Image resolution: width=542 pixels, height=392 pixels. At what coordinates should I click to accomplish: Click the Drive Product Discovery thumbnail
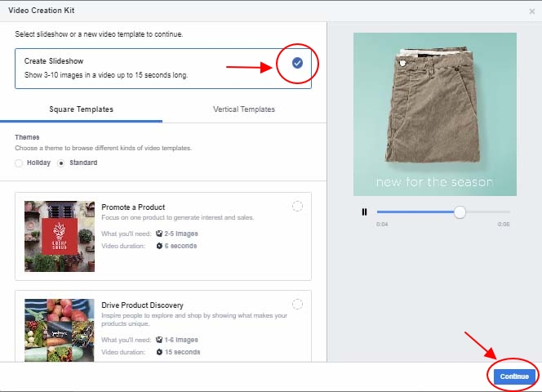(59, 328)
